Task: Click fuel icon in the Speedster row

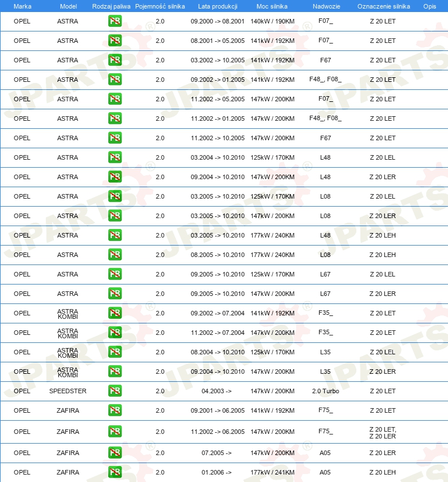Action: pyautogui.click(x=115, y=391)
